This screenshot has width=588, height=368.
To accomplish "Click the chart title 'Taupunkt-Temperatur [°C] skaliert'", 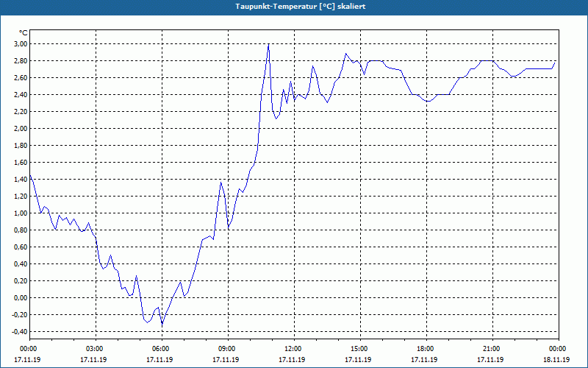I will [x=301, y=7].
